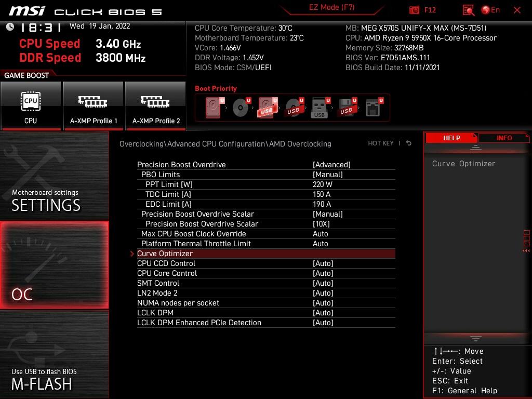Select the network boot device icon

click(x=374, y=108)
